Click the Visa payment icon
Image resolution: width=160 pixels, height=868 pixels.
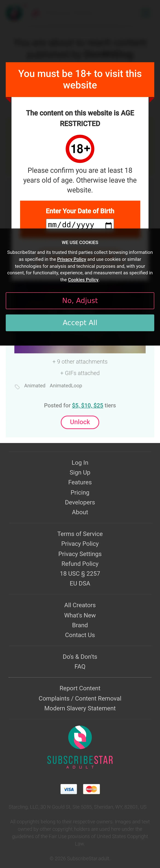(x=69, y=789)
